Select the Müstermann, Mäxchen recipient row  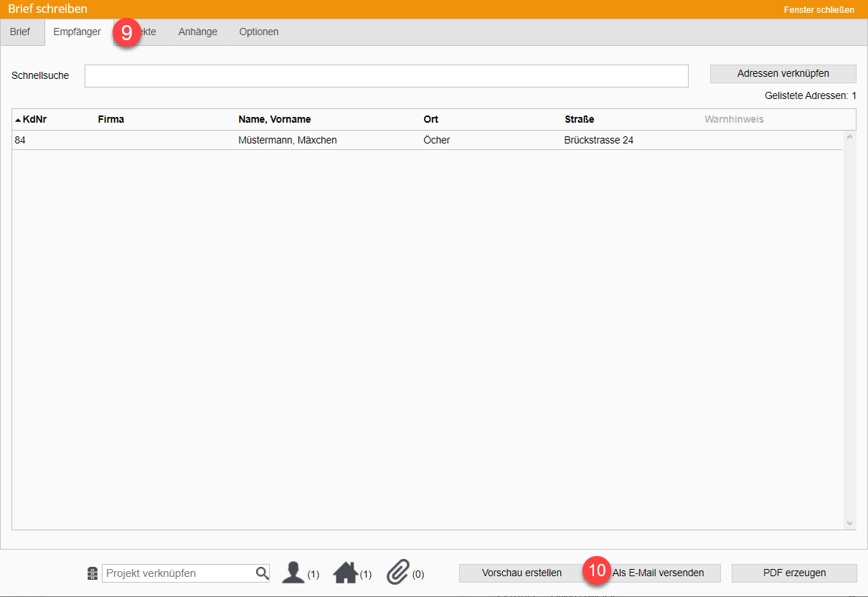(287, 140)
